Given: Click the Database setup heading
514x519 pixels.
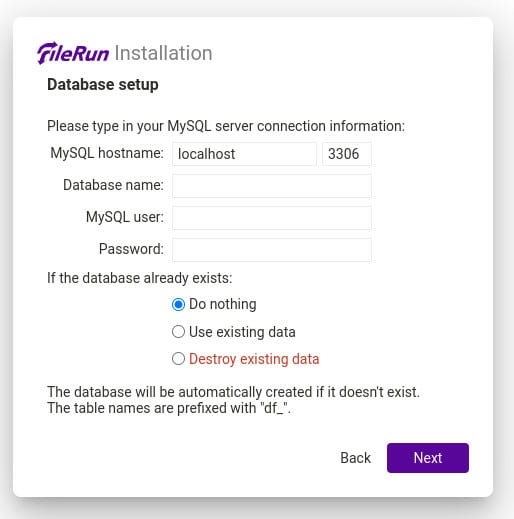Looking at the screenshot, I should [x=103, y=84].
